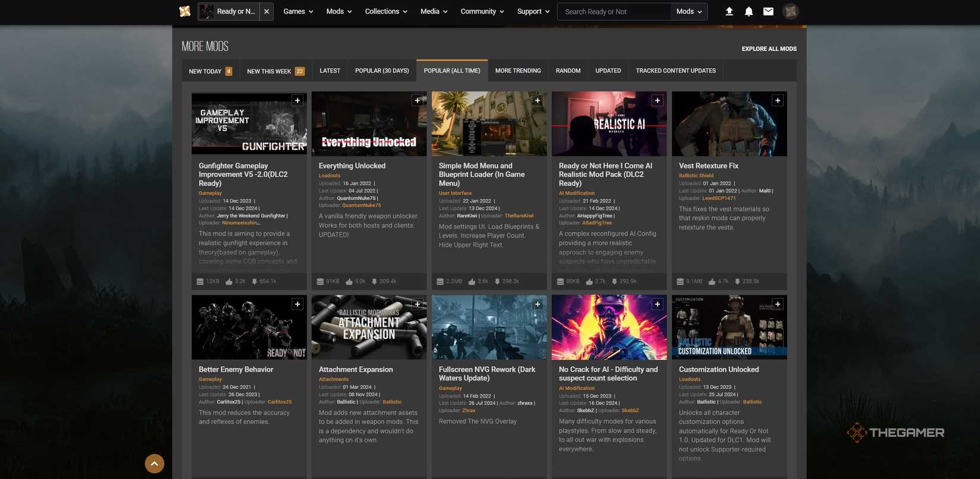980x479 pixels.
Task: Click the Search Ready or Not field
Action: [614, 11]
